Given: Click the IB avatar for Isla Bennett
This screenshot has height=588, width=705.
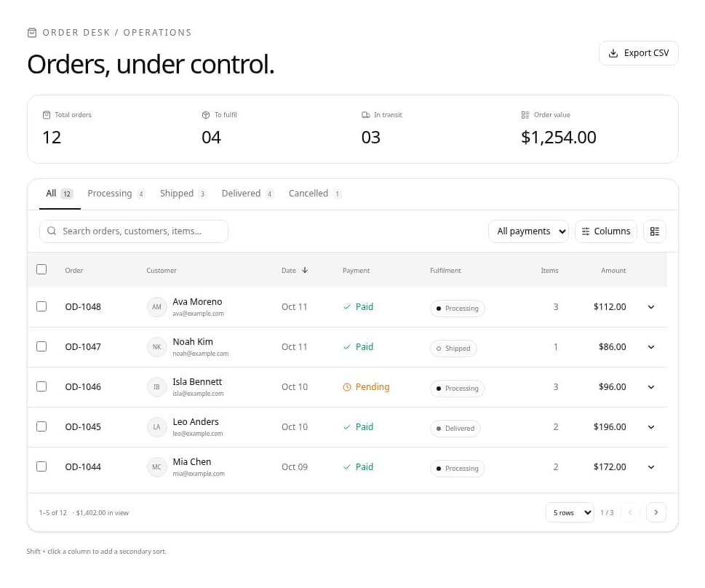Looking at the screenshot, I should coord(156,387).
